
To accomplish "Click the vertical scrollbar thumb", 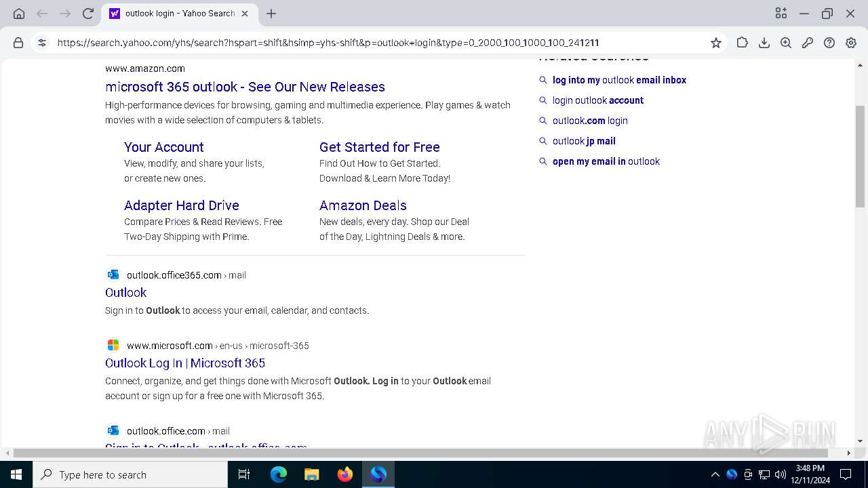I will [860, 156].
